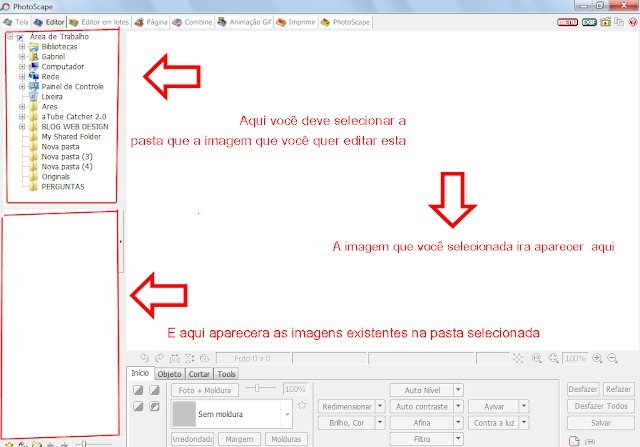The image size is (640, 447).
Task: Open the Redimensionar dropdown arrow
Action: point(380,407)
